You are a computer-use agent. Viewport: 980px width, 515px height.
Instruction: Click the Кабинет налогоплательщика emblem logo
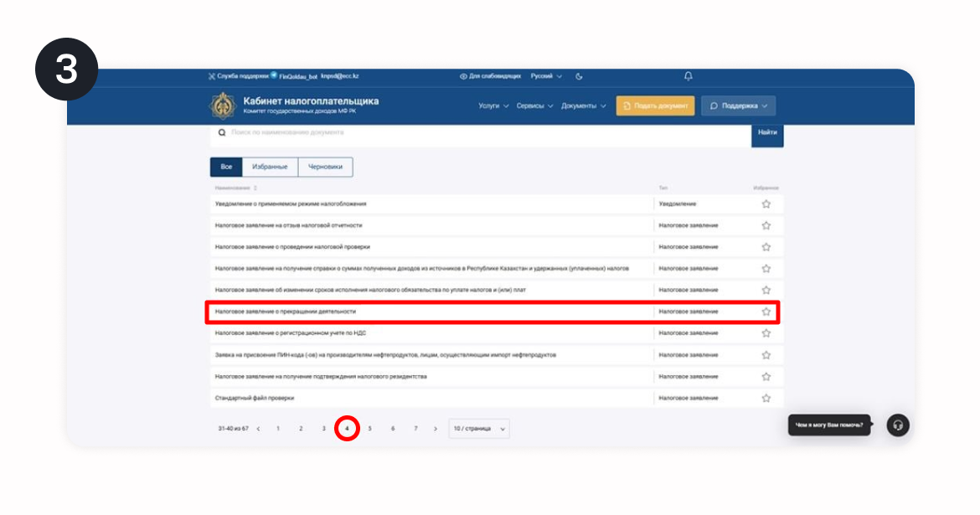pyautogui.click(x=222, y=106)
